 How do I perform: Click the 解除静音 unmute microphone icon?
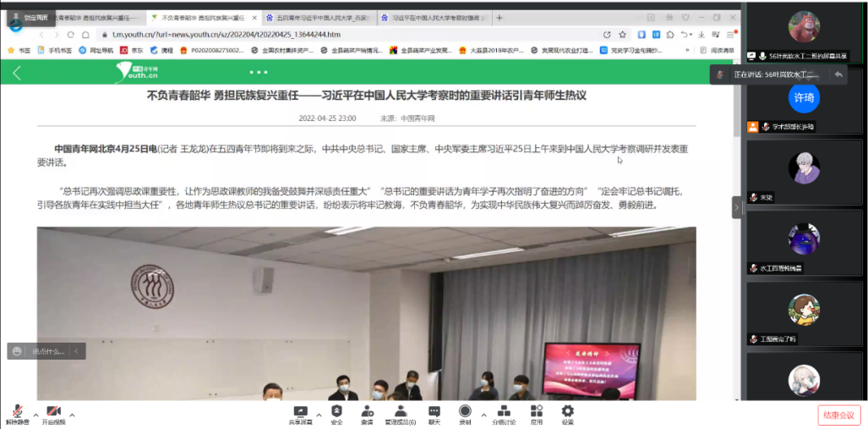(x=16, y=411)
